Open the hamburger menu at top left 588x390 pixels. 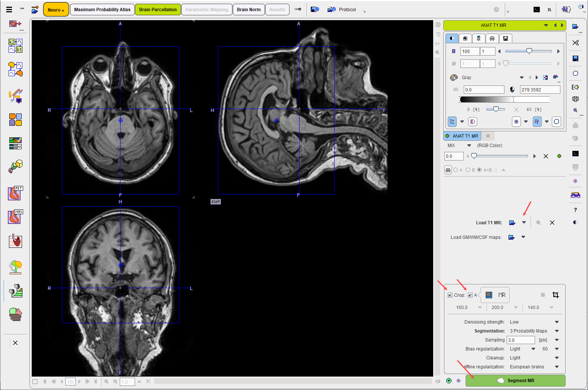pyautogui.click(x=9, y=10)
